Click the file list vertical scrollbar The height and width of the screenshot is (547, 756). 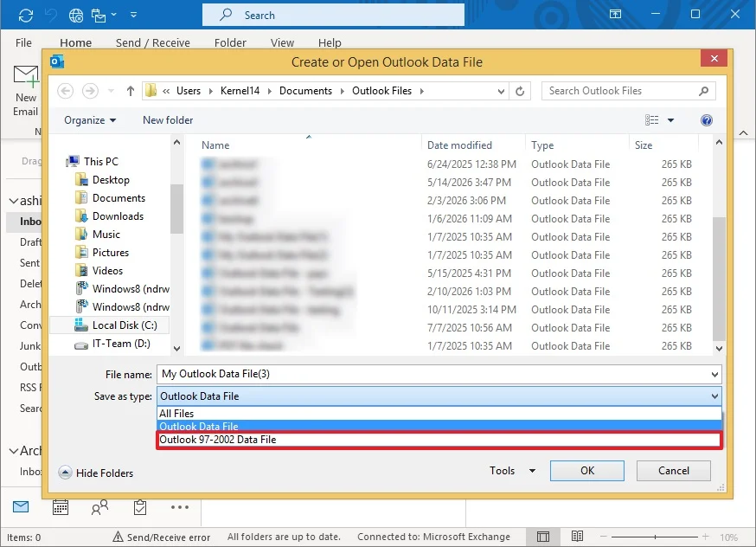719,279
